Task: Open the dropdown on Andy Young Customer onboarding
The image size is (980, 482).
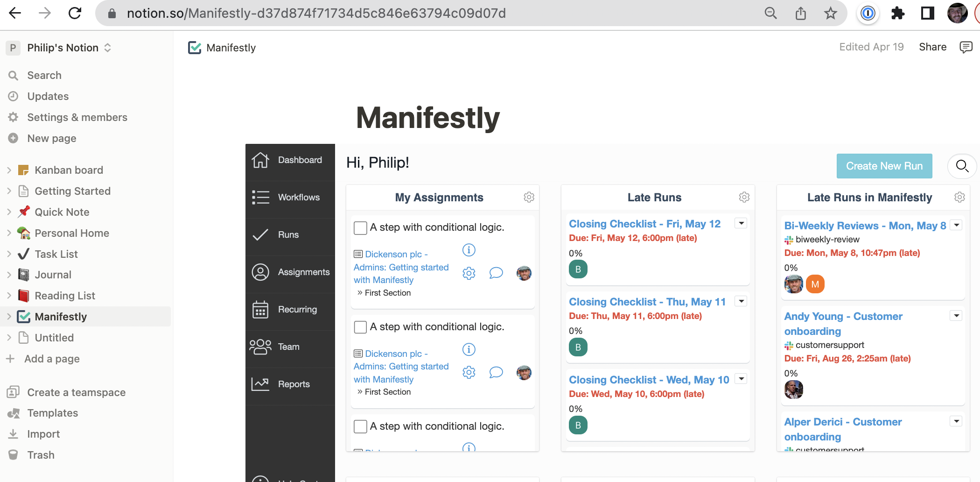Action: pyautogui.click(x=957, y=316)
